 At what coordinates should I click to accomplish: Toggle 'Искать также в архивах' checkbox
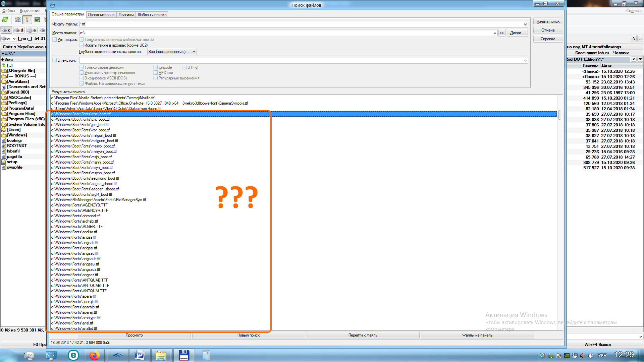click(82, 45)
